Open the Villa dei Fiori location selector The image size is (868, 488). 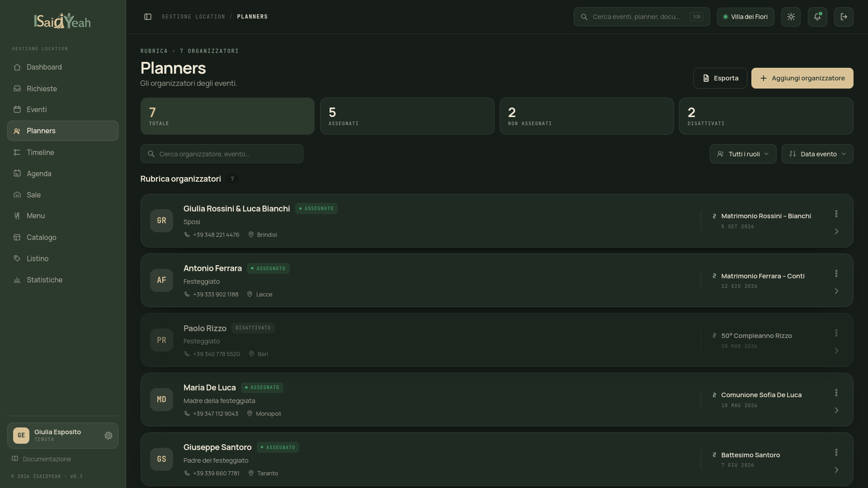(745, 17)
